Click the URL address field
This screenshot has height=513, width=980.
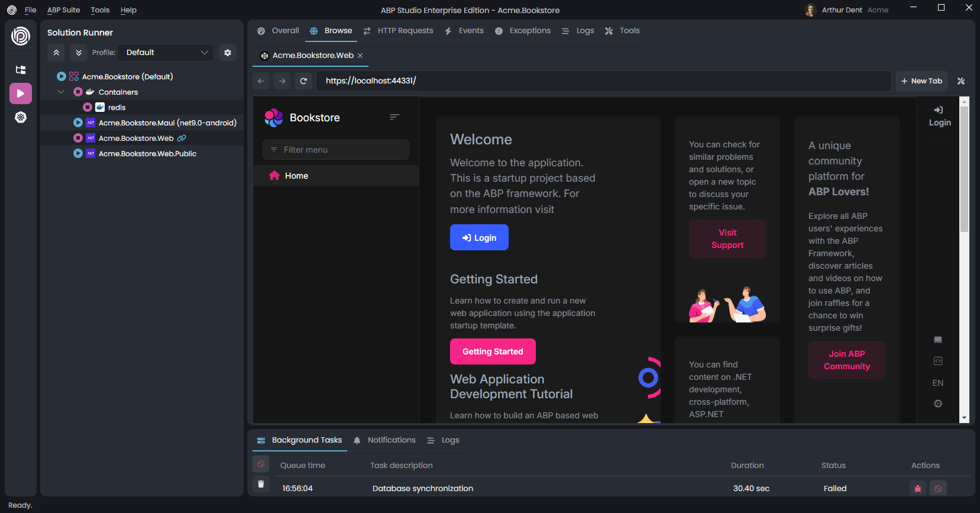click(x=603, y=81)
